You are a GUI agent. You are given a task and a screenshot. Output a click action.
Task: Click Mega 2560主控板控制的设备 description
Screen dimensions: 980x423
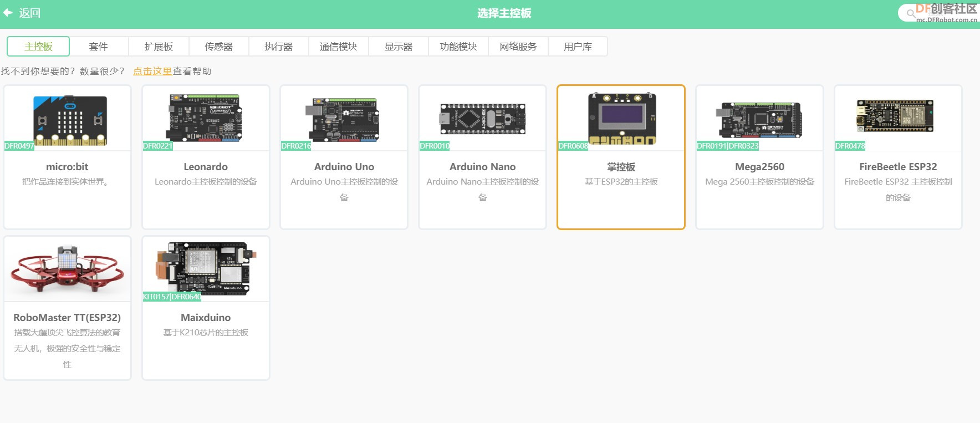coord(759,182)
